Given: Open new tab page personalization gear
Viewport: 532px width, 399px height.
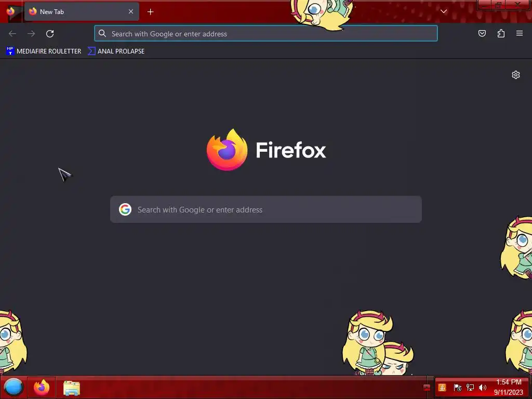Looking at the screenshot, I should tap(516, 75).
